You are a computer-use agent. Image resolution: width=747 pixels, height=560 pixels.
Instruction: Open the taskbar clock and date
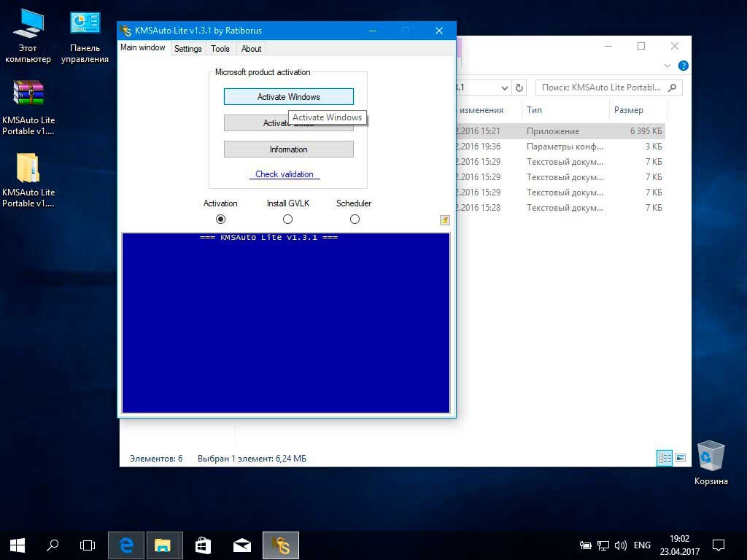pyautogui.click(x=680, y=545)
